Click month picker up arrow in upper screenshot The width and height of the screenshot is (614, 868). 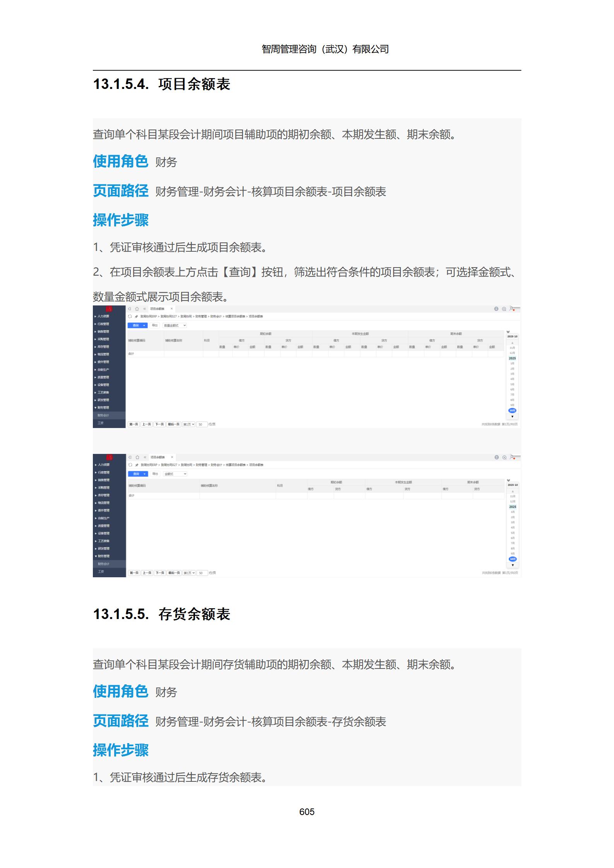(512, 343)
